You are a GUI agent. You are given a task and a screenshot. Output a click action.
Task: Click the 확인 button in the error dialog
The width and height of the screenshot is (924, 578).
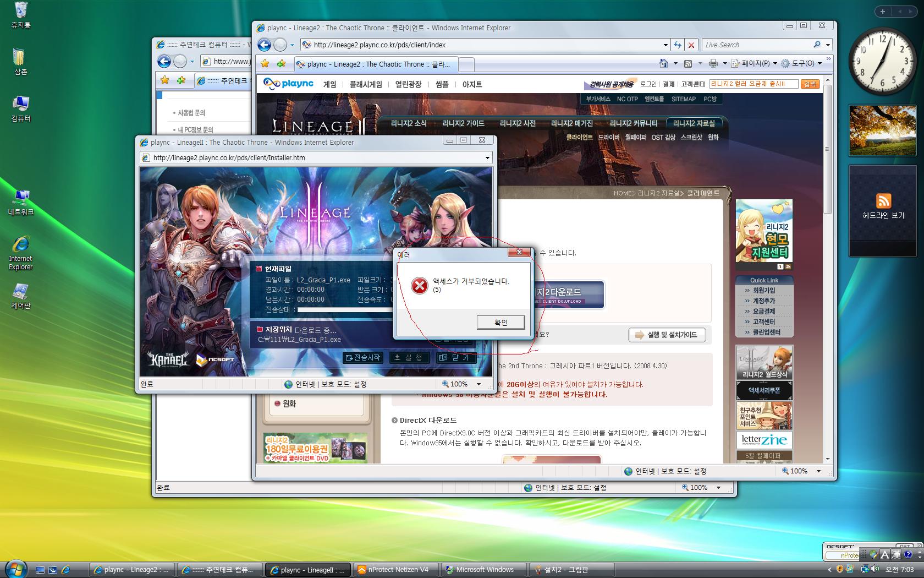(x=501, y=323)
